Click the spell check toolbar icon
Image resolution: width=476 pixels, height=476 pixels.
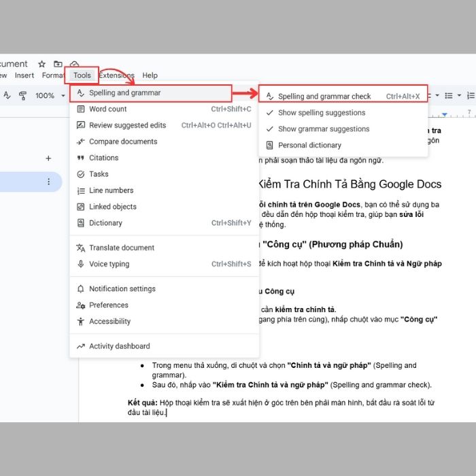(7, 96)
